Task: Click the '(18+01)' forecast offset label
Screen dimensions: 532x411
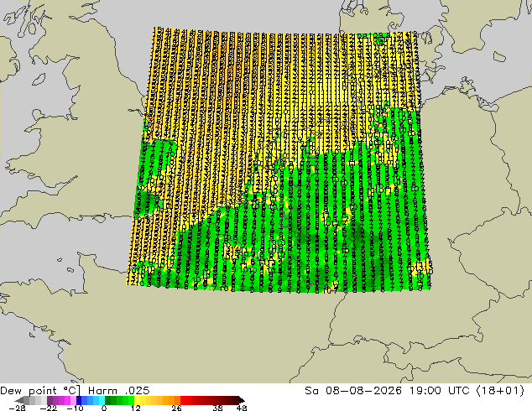Action: 500,391
